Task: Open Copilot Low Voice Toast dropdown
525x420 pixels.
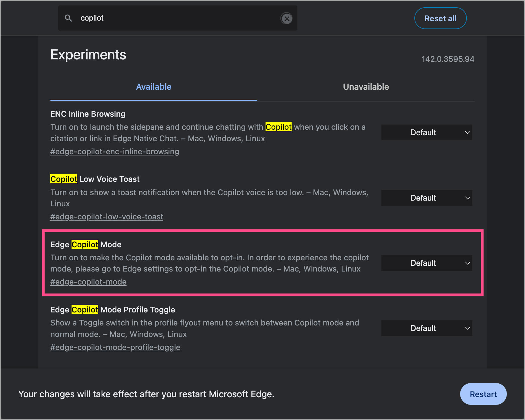Action: 426,198
